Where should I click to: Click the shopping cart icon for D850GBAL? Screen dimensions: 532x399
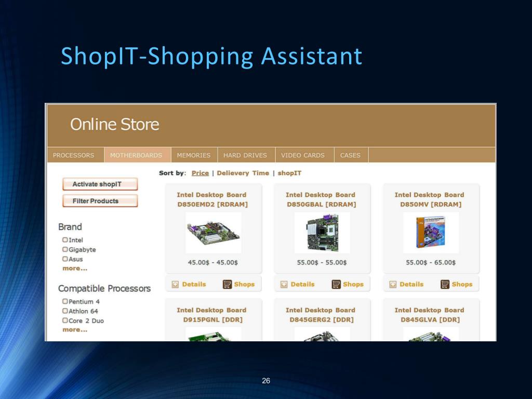point(336,284)
